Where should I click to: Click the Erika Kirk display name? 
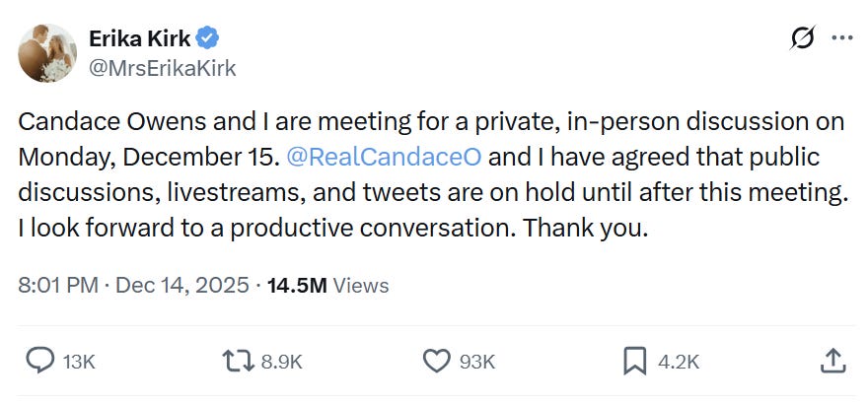(141, 38)
